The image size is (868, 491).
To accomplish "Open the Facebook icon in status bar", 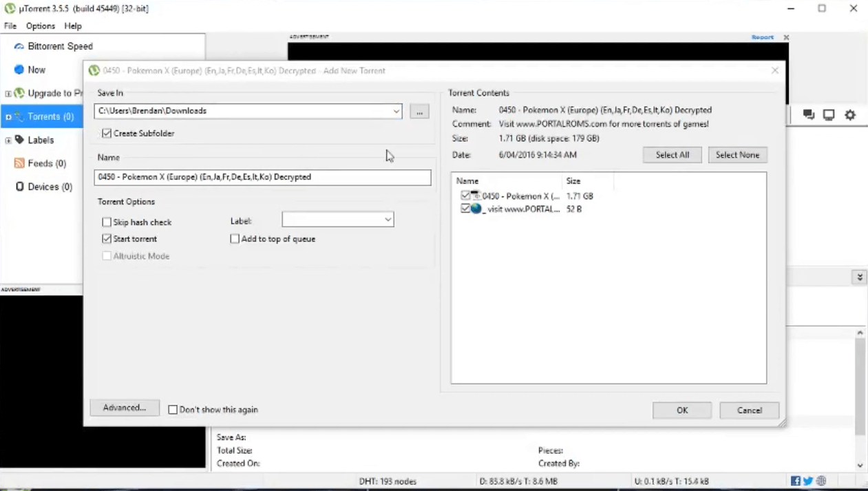I will [x=796, y=481].
